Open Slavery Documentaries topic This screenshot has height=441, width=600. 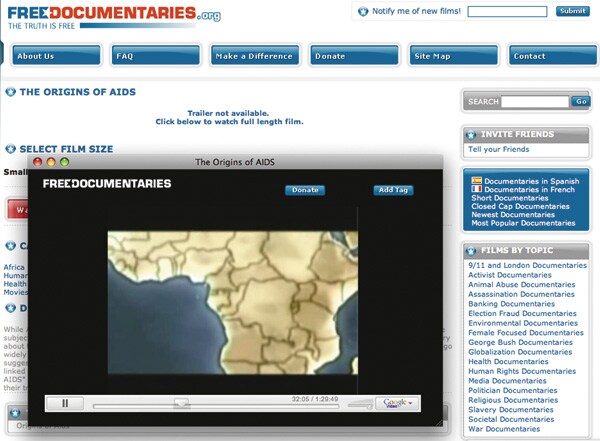click(x=511, y=409)
